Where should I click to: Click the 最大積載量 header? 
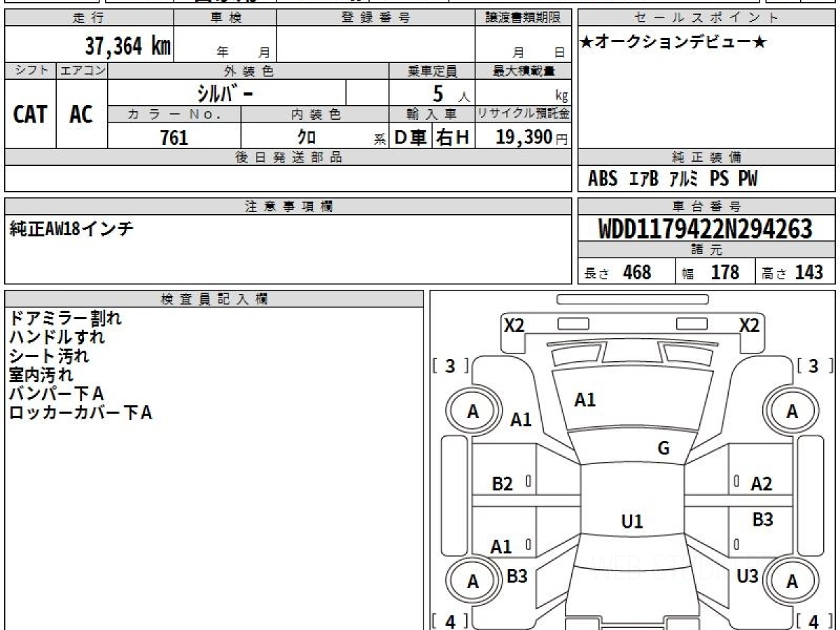coord(524,71)
